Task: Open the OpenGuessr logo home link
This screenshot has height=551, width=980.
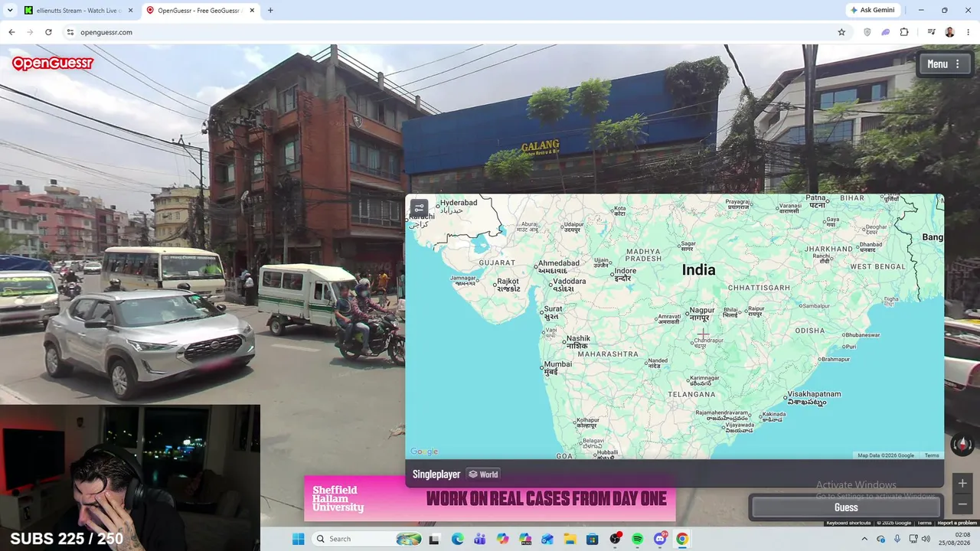Action: (52, 63)
